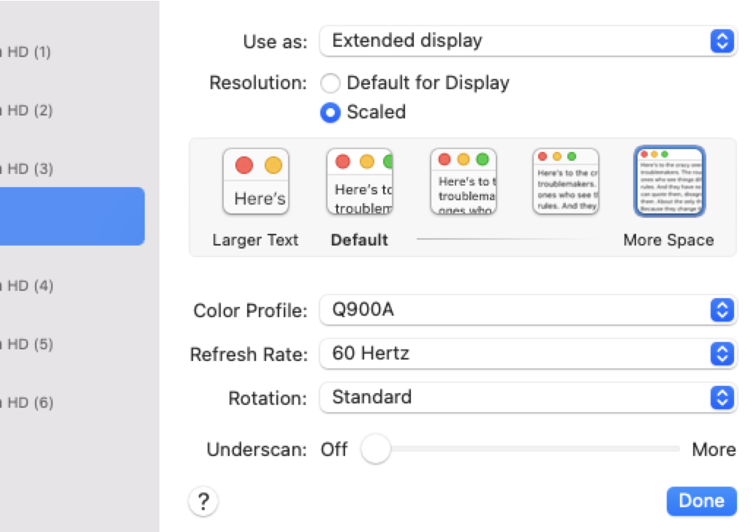This screenshot has height=532, width=756.
Task: Click the Done button
Action: click(701, 501)
